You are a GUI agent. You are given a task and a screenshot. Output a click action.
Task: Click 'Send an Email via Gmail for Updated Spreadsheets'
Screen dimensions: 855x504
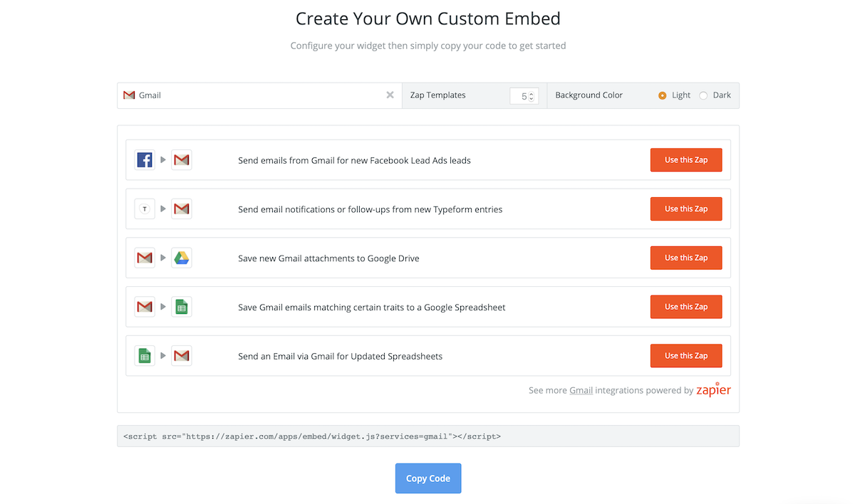(340, 356)
